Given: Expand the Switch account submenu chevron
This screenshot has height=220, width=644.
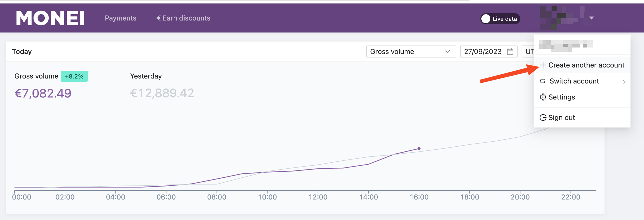Looking at the screenshot, I should click(624, 81).
